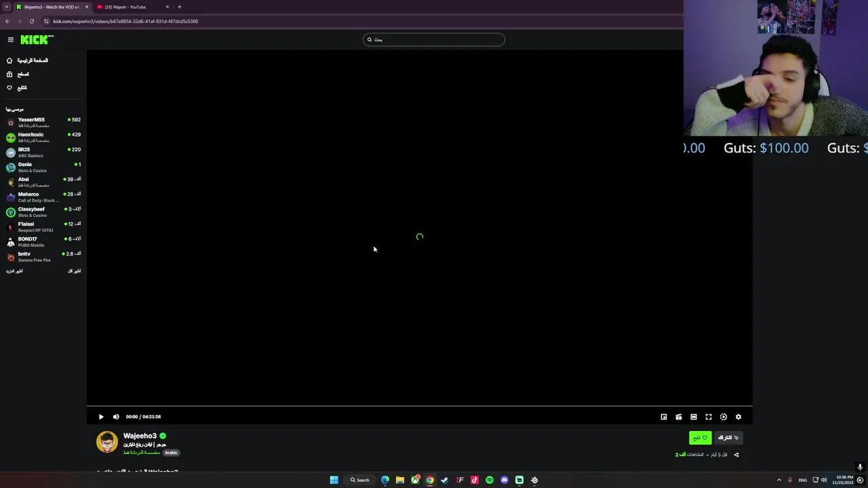Open video player settings gear
Viewport: 868px width, 488px height.
[x=738, y=417]
